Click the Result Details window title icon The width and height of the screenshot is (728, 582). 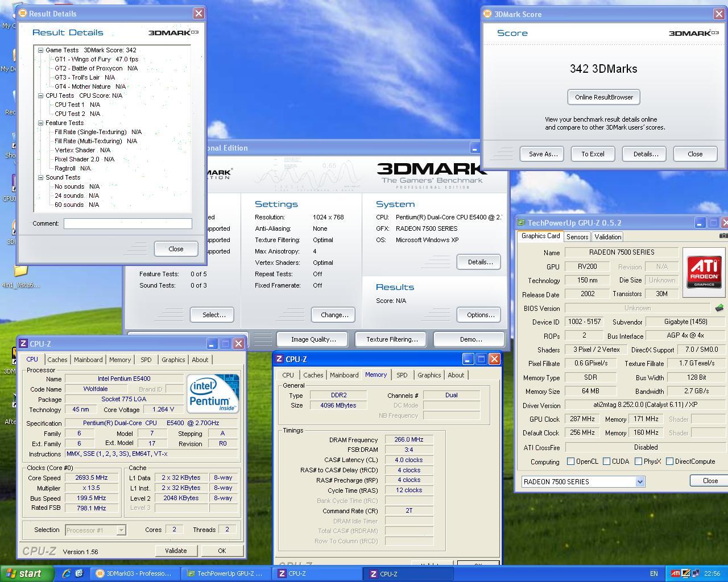(23, 13)
